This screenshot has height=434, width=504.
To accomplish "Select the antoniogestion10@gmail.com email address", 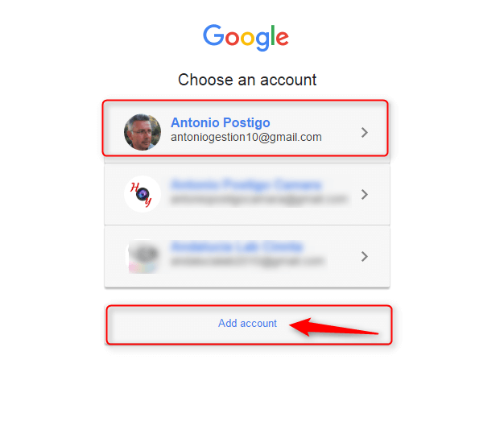I will [246, 137].
